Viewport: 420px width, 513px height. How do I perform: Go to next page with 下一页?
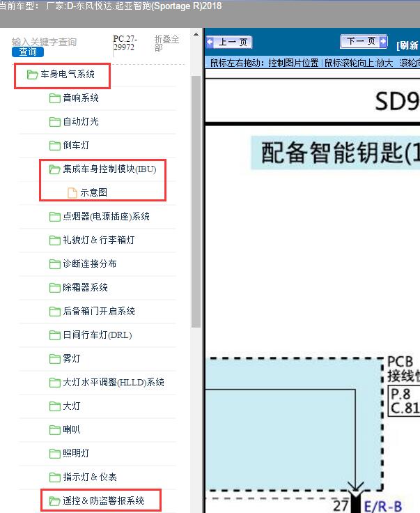point(364,41)
